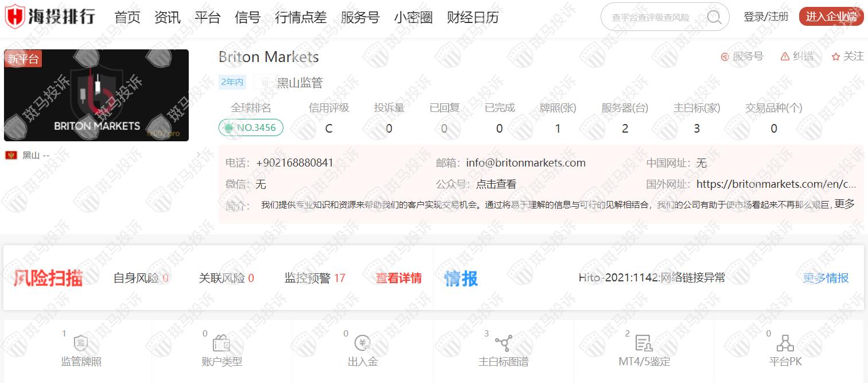868x383 pixels.
Task: Go to the 资讯 menu item
Action: [168, 17]
